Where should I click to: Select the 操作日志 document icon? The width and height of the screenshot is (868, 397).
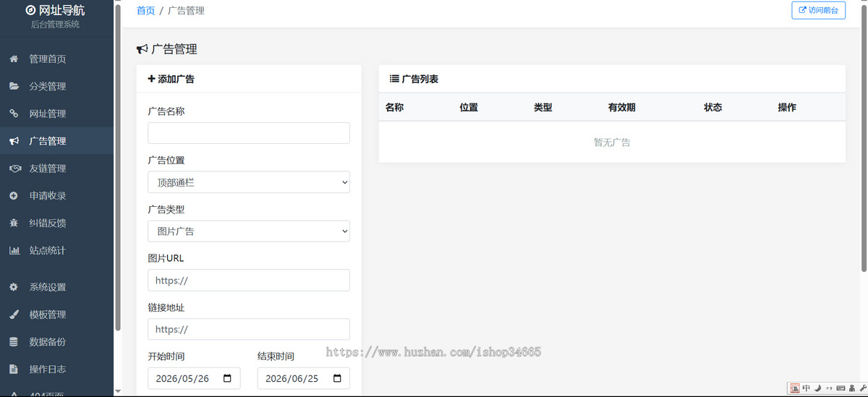click(x=14, y=369)
